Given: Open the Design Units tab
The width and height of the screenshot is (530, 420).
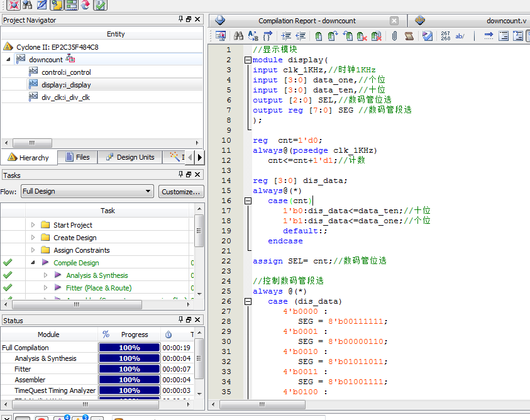Looking at the screenshot, I should [130, 157].
